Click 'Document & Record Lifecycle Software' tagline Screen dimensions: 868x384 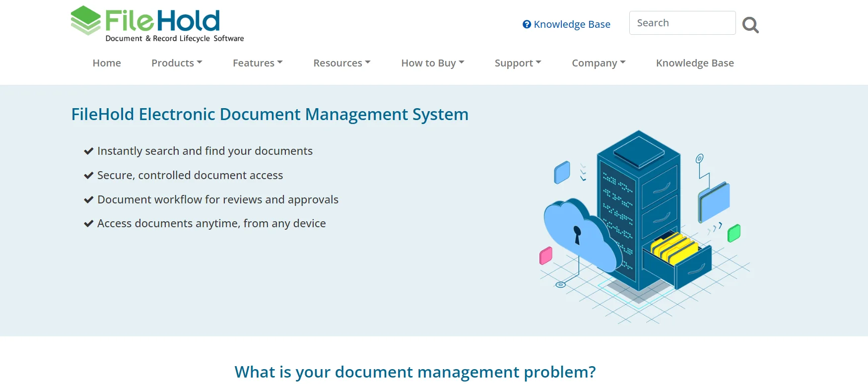tap(175, 38)
